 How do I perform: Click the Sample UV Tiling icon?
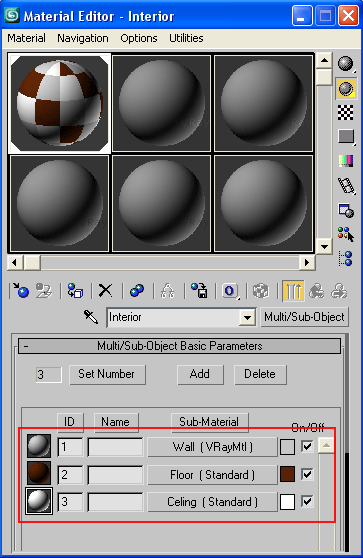pos(346,136)
